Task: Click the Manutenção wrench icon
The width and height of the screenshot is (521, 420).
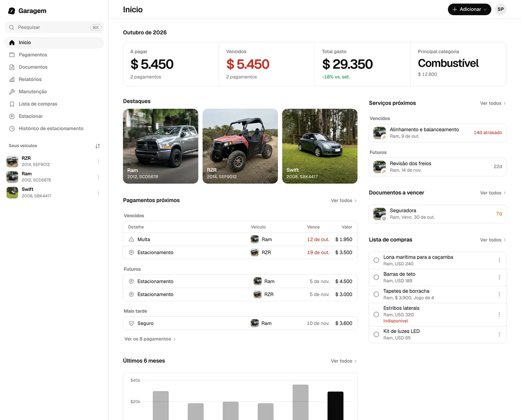Action: [12, 92]
